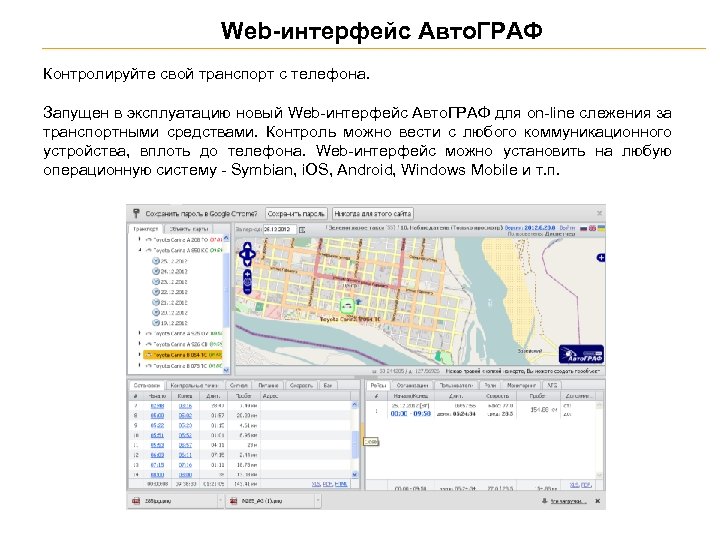This screenshot has width=720, height=540.
Task: Open the 'Пользователи' tab
Action: (x=456, y=385)
